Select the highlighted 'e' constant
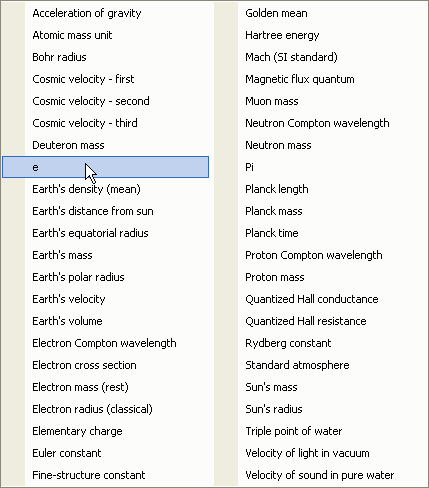 (x=105, y=167)
